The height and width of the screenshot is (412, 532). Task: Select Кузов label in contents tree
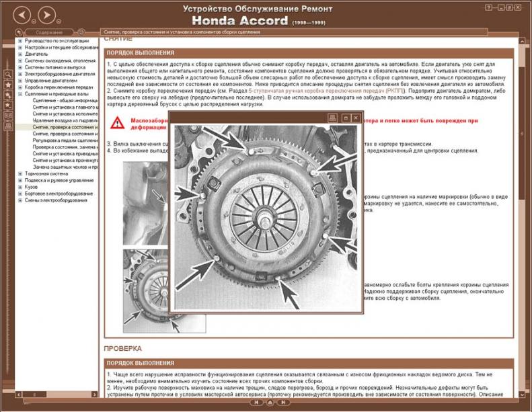31,187
